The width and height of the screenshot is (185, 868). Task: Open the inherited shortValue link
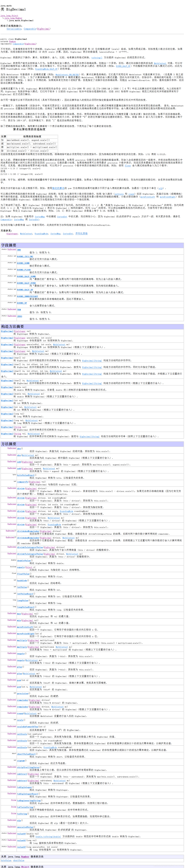pyautogui.click(x=19, y=860)
